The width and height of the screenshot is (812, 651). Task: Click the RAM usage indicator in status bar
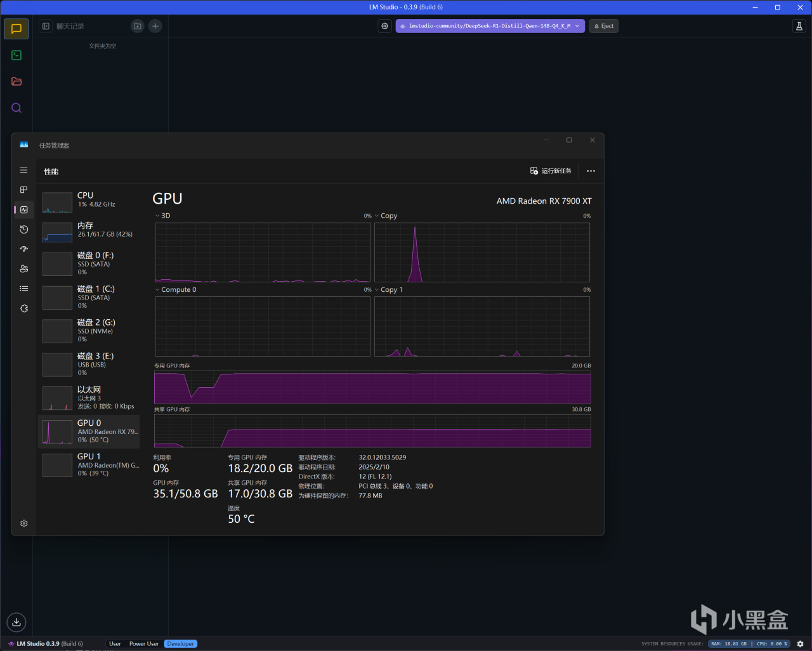[729, 643]
